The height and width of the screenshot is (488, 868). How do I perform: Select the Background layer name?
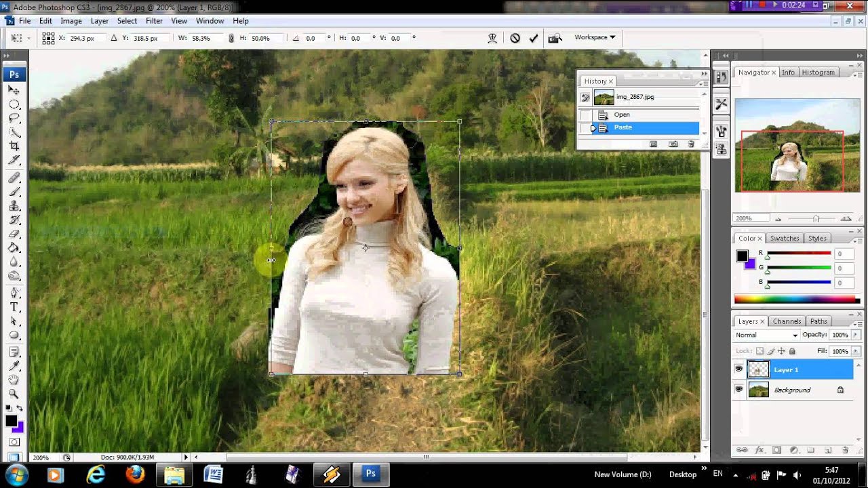(792, 390)
